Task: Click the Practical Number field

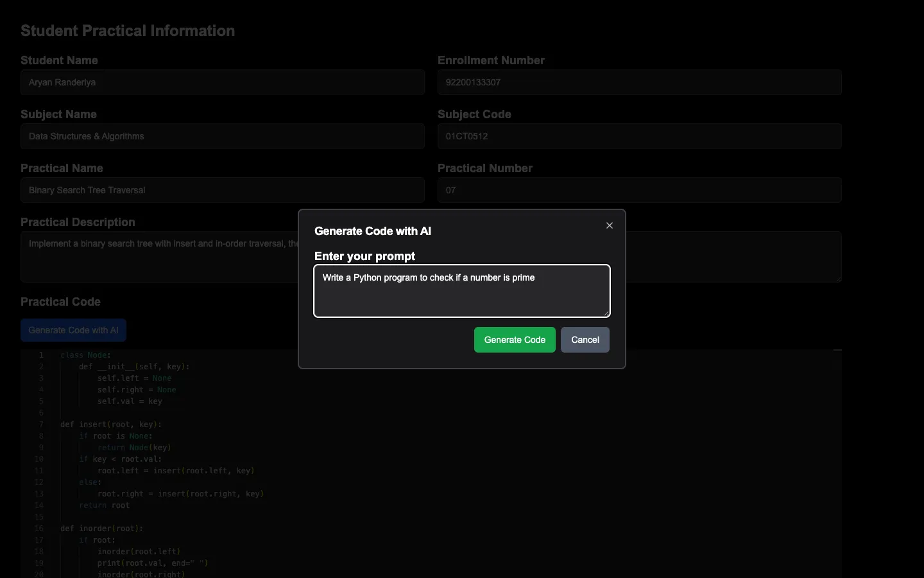Action: pyautogui.click(x=640, y=190)
